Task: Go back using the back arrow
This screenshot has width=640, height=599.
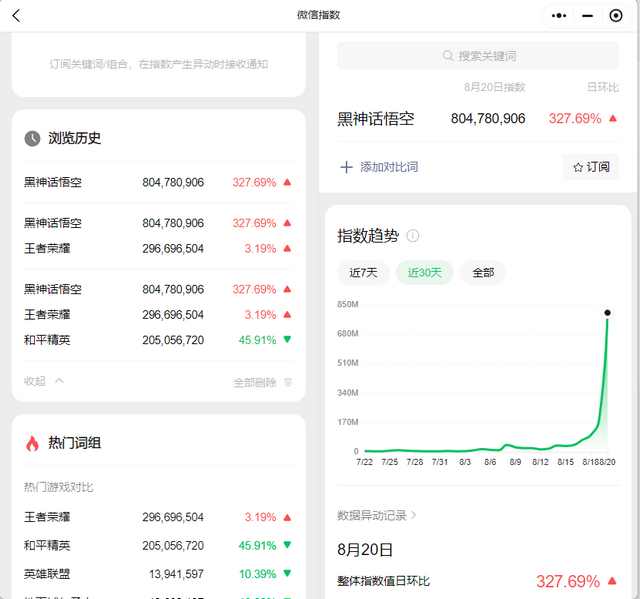Action: click(x=16, y=16)
